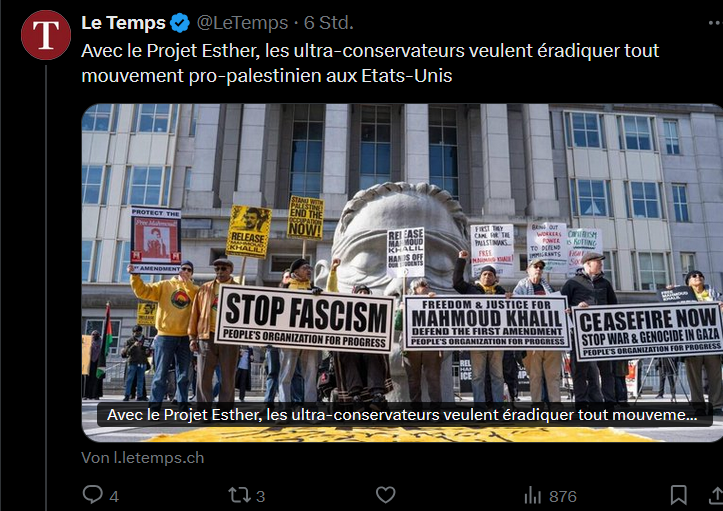The image size is (723, 511).
Task: Like the tweet with heart icon
Action: pyautogui.click(x=385, y=495)
